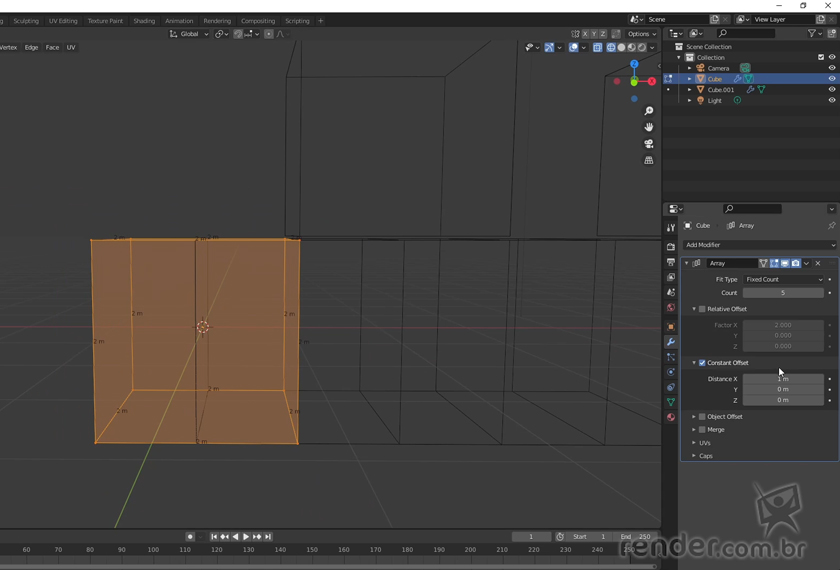Enable X-ray toggle in viewport header
840x570 pixels.
click(x=597, y=47)
